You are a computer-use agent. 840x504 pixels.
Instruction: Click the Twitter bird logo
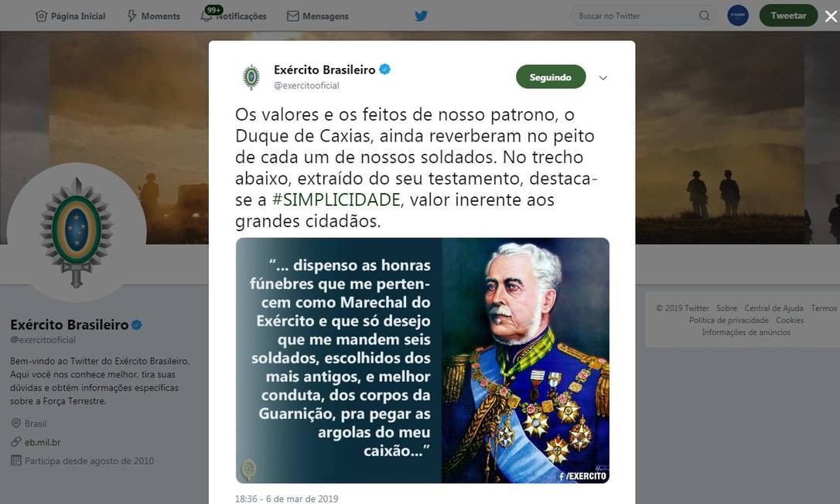(x=421, y=16)
